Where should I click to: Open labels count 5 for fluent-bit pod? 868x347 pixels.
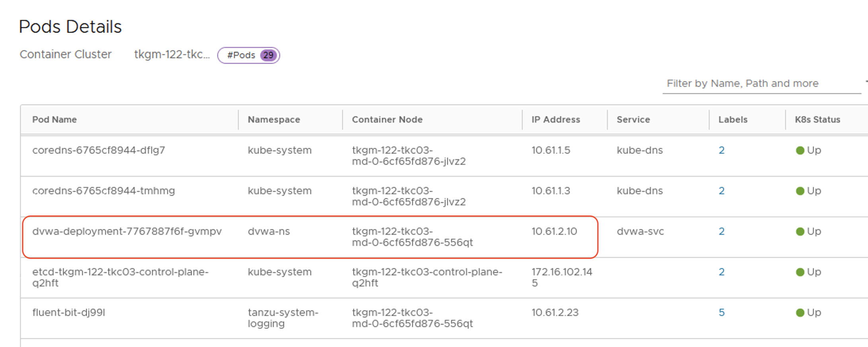(x=721, y=313)
